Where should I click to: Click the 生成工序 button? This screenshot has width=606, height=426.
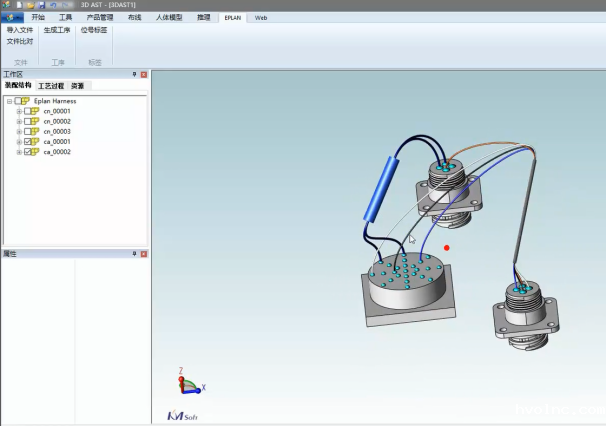pyautogui.click(x=57, y=31)
